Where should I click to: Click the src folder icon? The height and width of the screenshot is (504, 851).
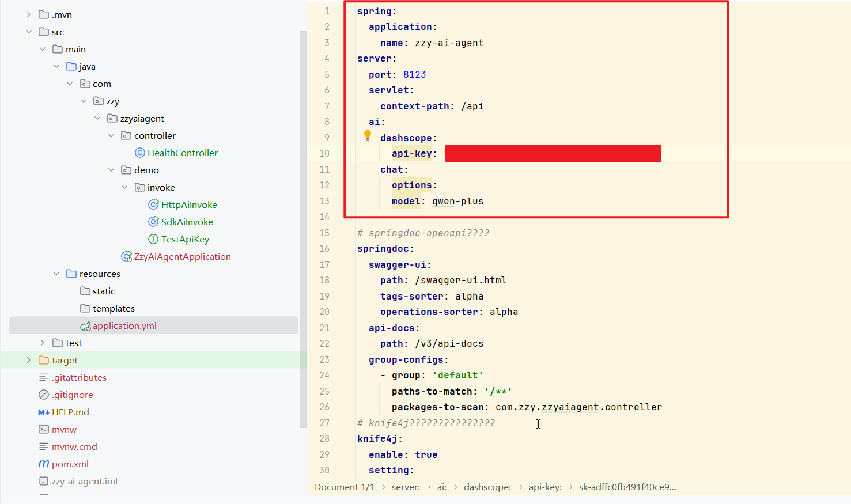[x=44, y=32]
